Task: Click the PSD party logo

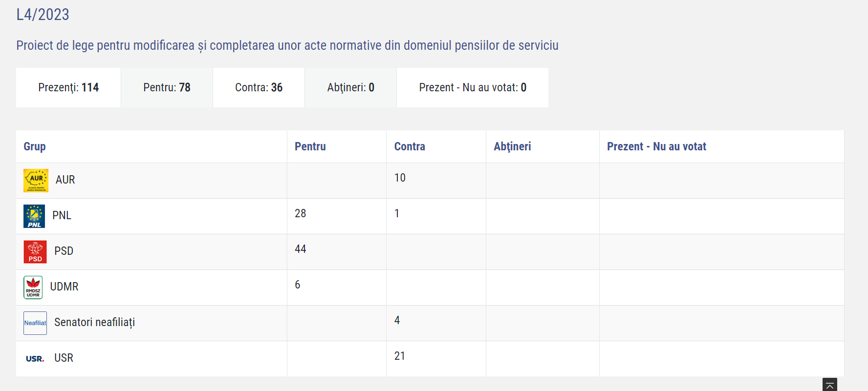Action: (x=35, y=252)
